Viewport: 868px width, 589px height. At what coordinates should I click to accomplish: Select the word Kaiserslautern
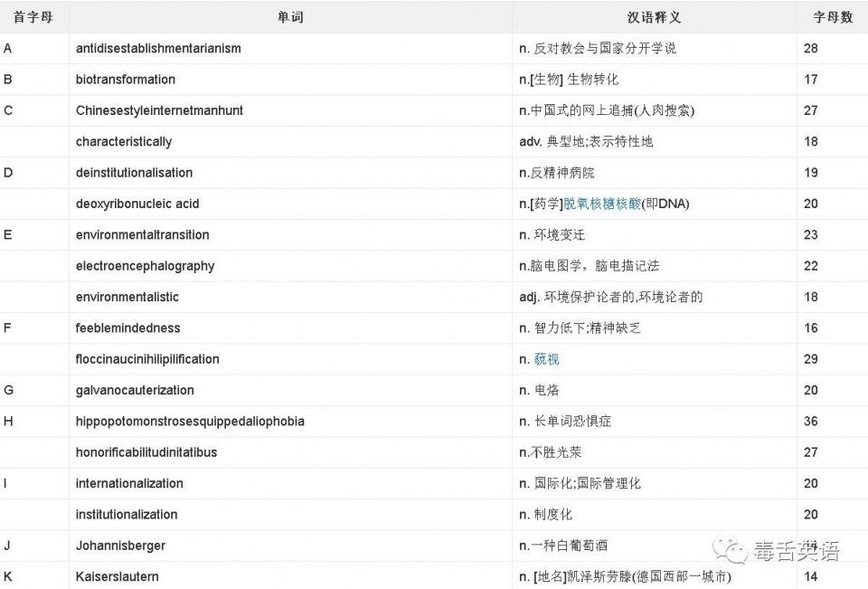tap(118, 576)
